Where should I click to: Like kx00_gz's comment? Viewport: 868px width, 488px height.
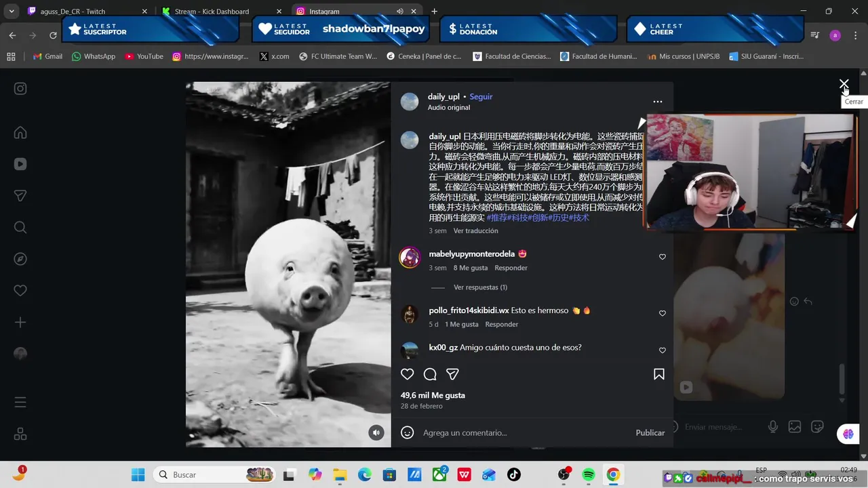[663, 350]
